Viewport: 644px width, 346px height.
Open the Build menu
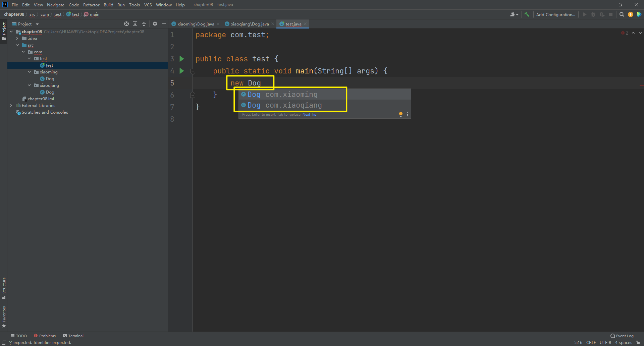coord(108,5)
